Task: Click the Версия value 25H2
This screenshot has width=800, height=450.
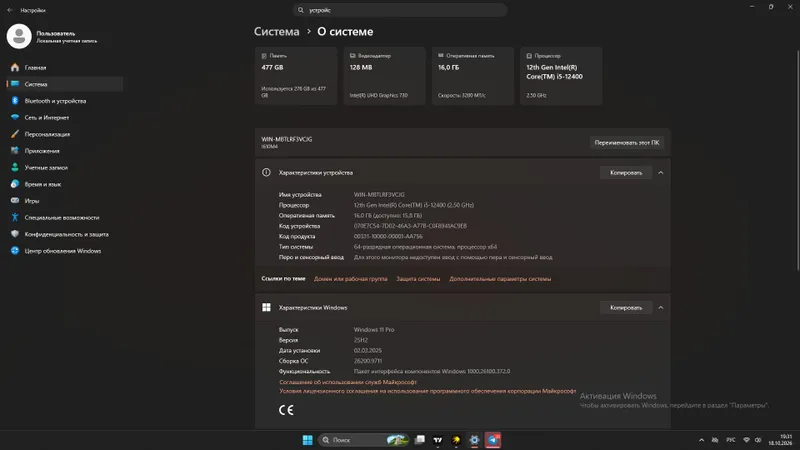Action: (x=361, y=340)
